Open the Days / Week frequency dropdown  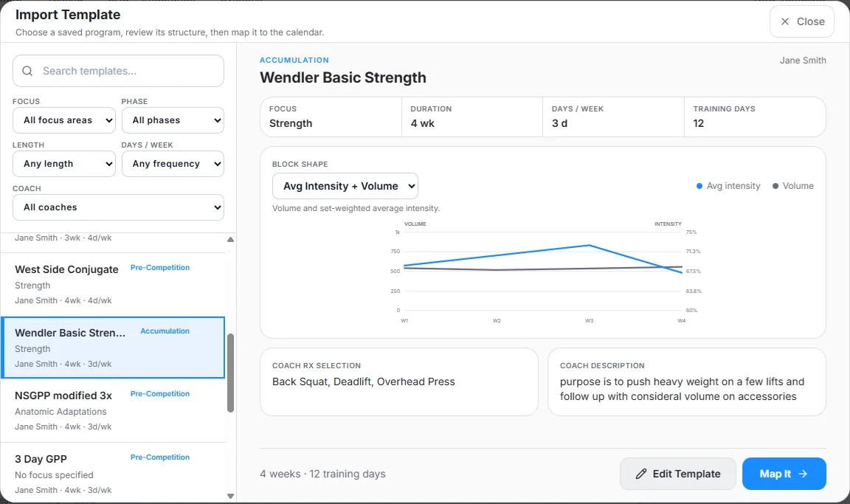pyautogui.click(x=173, y=164)
